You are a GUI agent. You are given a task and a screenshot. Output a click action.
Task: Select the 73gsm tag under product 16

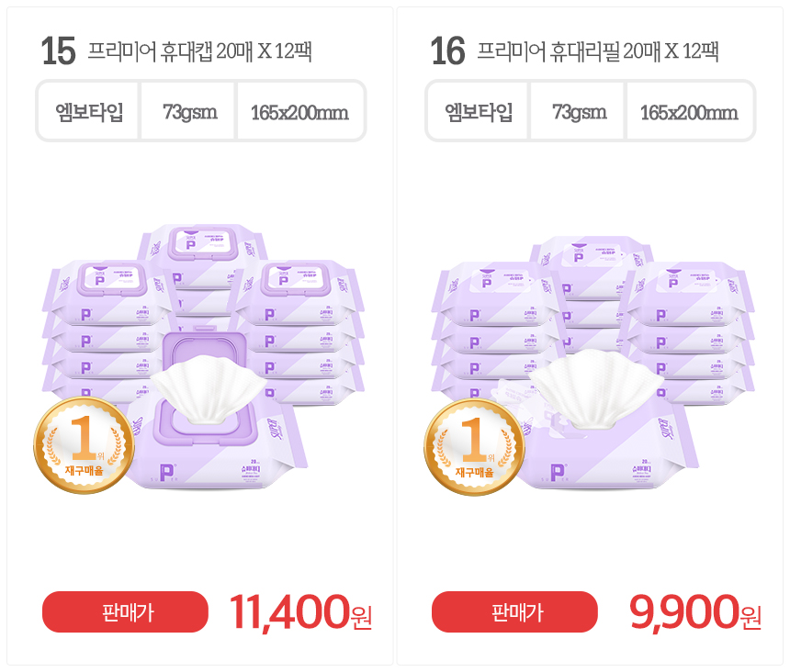coord(579,112)
